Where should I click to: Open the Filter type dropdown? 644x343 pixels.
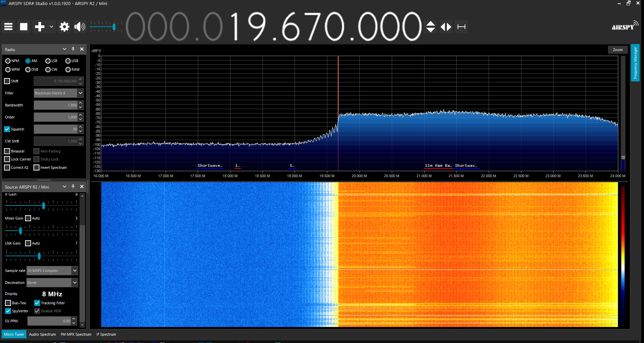tap(80, 93)
